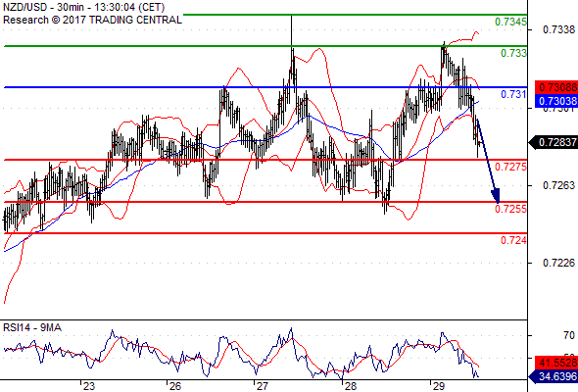This screenshot has width=578, height=392.
Task: Click the red 0.7255 support label
Action: pos(510,209)
